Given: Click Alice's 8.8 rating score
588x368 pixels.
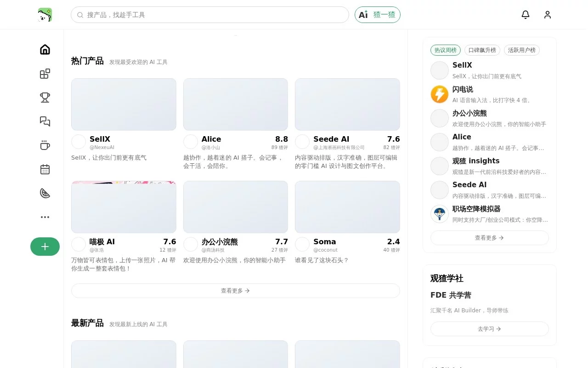Looking at the screenshot, I should pos(282,139).
